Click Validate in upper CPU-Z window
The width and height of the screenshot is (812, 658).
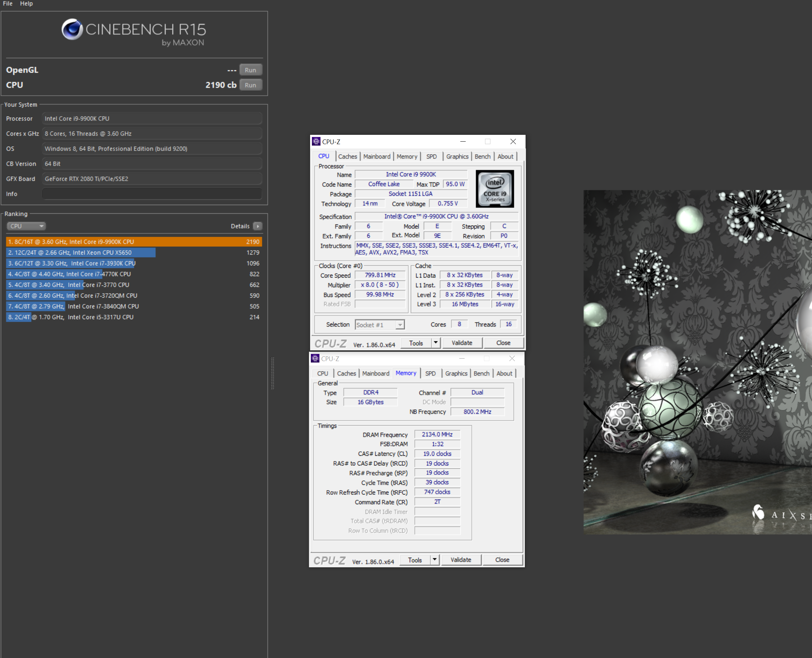(462, 343)
